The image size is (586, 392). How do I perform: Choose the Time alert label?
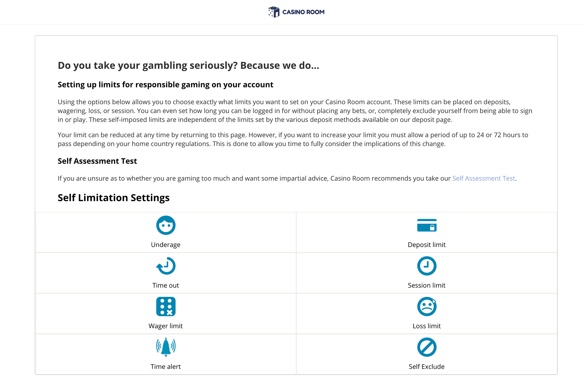pyautogui.click(x=166, y=367)
